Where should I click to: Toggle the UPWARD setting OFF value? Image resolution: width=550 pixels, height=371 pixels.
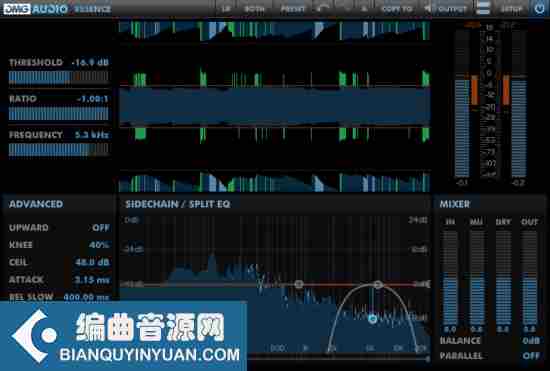point(101,228)
